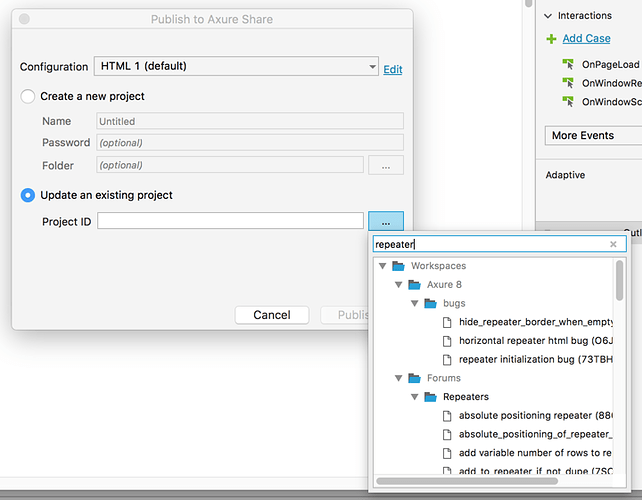Click the bugs folder label
The image size is (642, 500).
(454, 303)
